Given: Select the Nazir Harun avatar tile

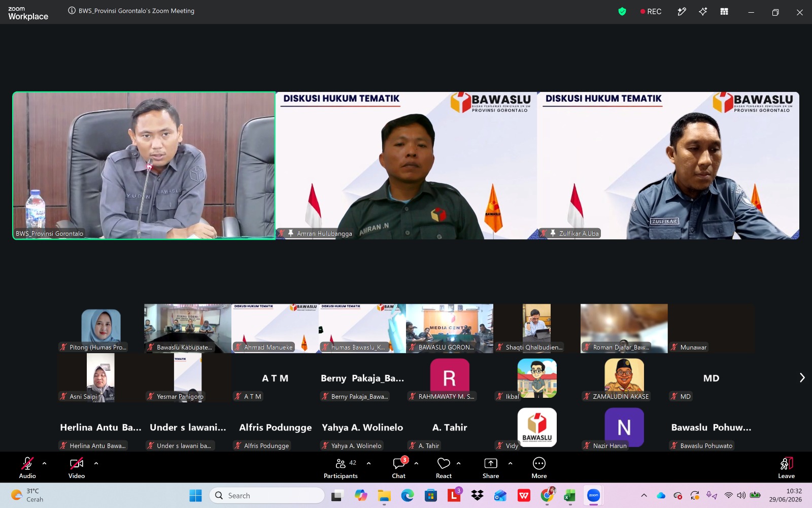Looking at the screenshot, I should pyautogui.click(x=624, y=427).
